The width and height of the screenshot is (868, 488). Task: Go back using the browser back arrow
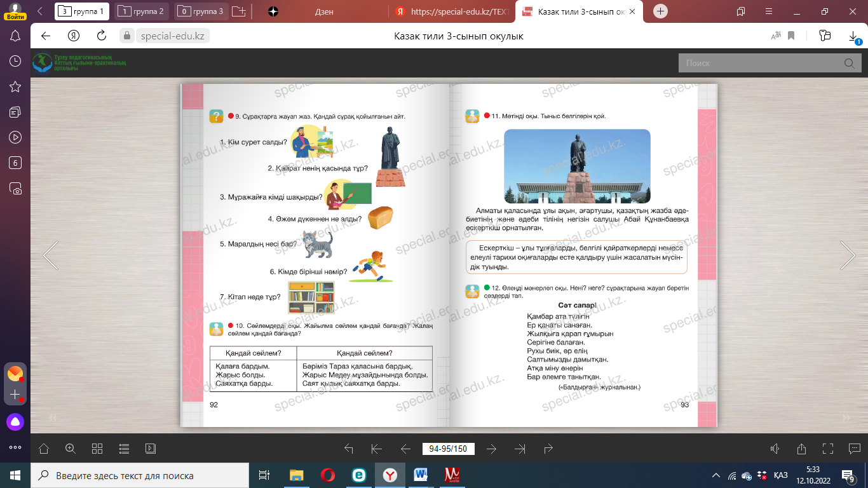[46, 36]
